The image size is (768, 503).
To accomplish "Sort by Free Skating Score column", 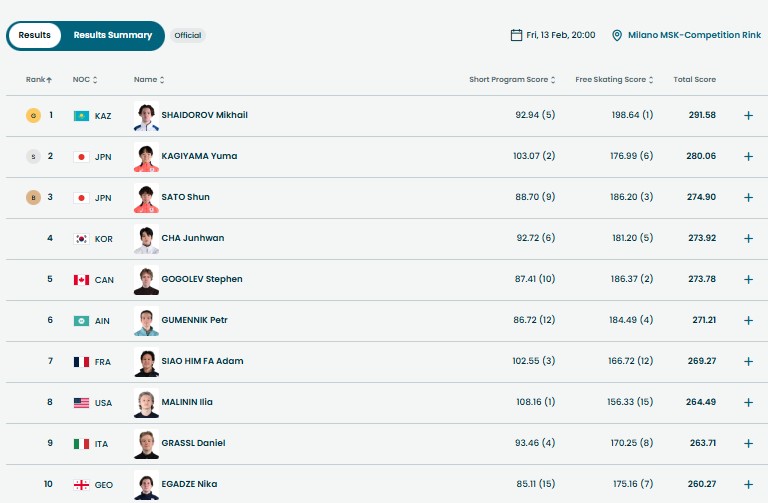I will [x=614, y=79].
